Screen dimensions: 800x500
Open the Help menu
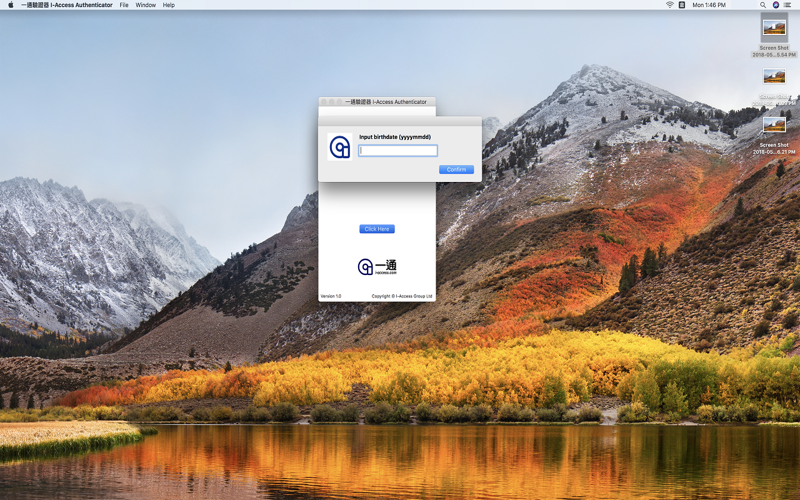coord(168,5)
